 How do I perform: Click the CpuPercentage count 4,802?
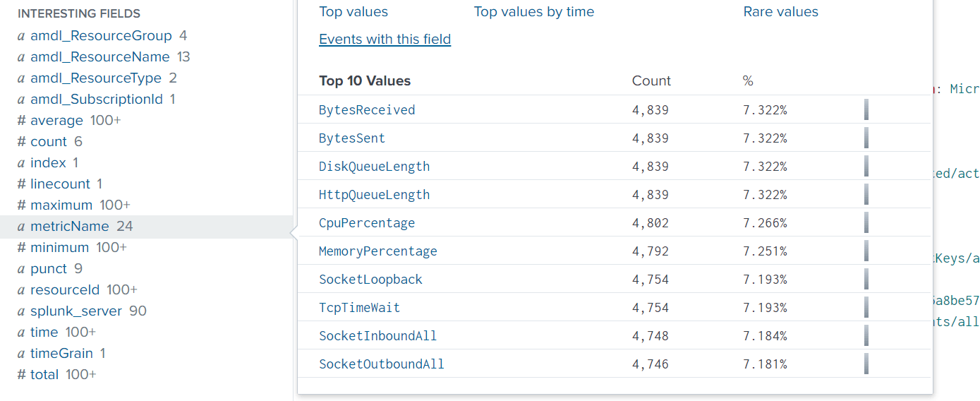pyautogui.click(x=651, y=223)
